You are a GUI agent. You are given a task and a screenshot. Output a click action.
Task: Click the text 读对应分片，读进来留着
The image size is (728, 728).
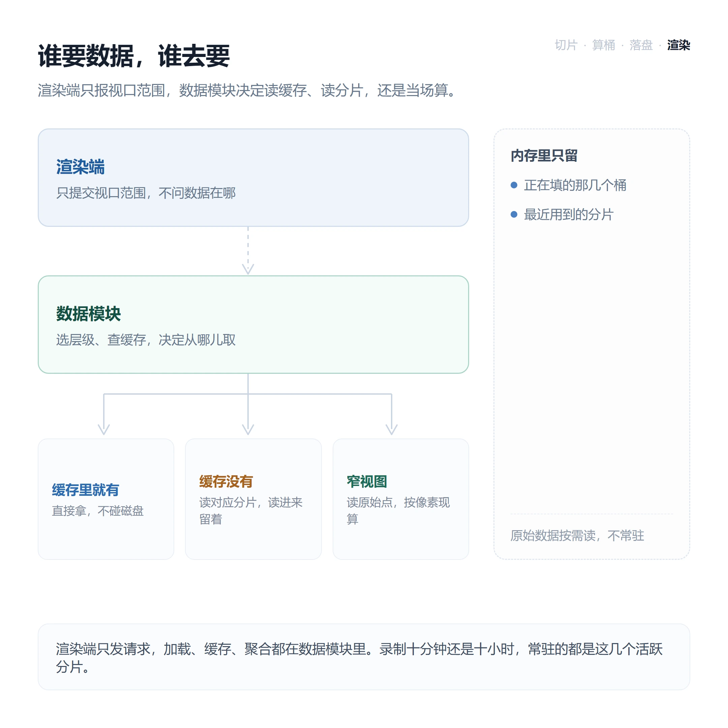click(250, 511)
